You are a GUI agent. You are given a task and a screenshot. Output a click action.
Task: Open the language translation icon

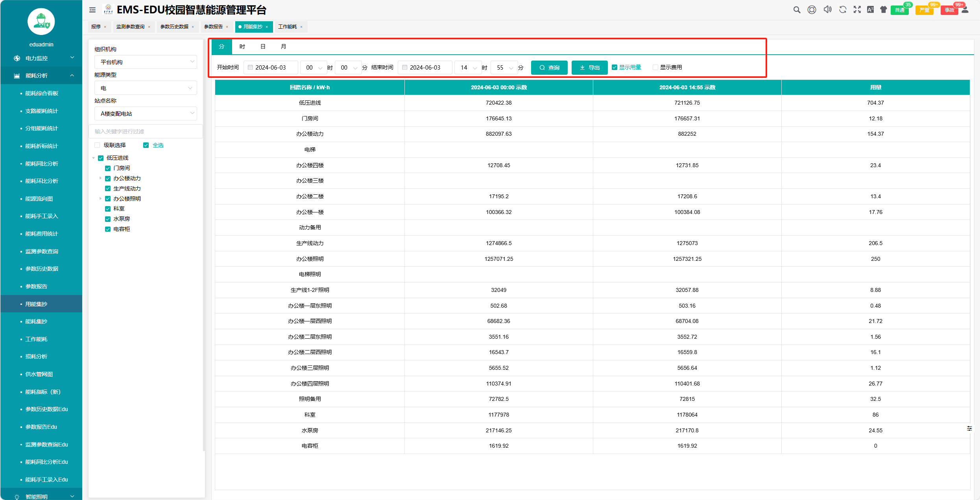pos(871,10)
